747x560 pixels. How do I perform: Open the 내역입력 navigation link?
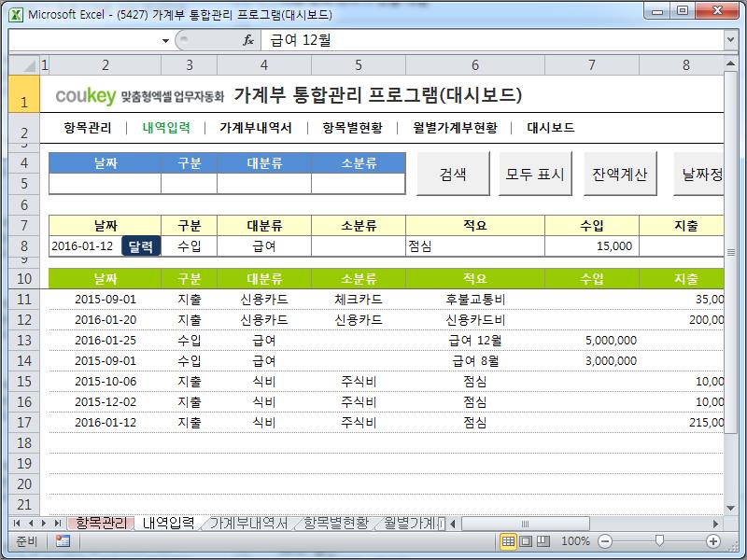166,128
